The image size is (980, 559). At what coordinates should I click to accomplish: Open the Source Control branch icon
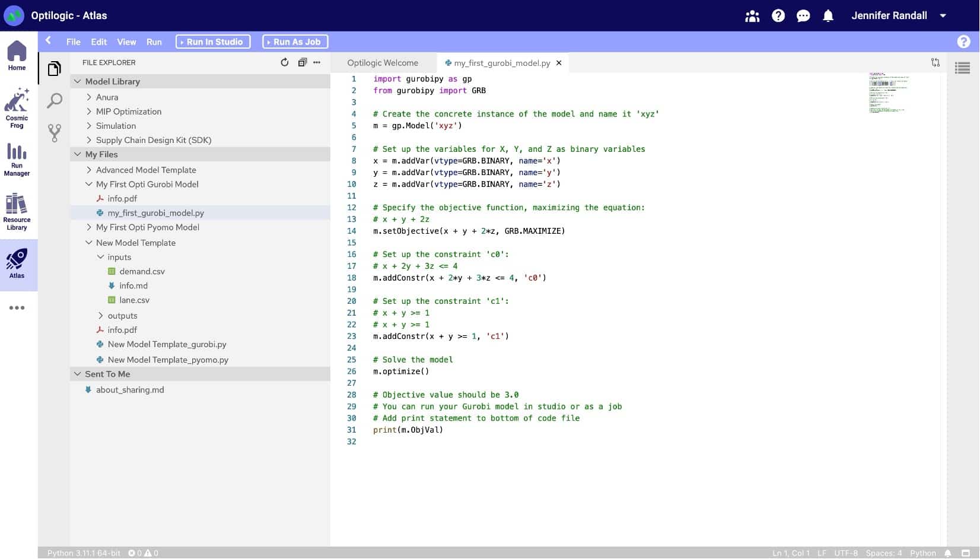click(54, 133)
